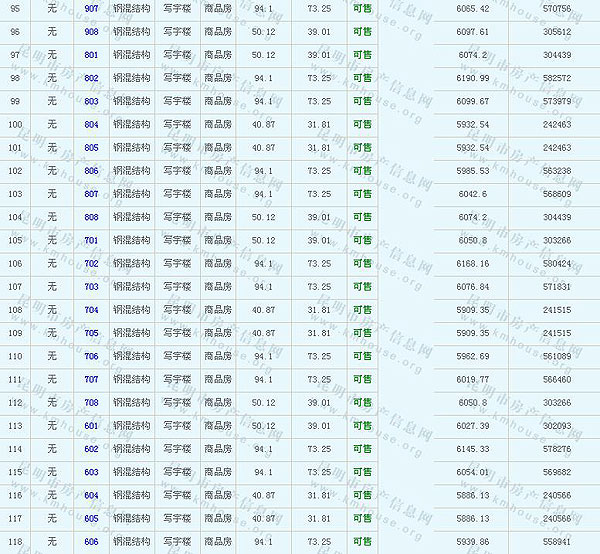Viewport: 600px width, 554px height.
Task: Open room 908 link
Action: coord(91,31)
